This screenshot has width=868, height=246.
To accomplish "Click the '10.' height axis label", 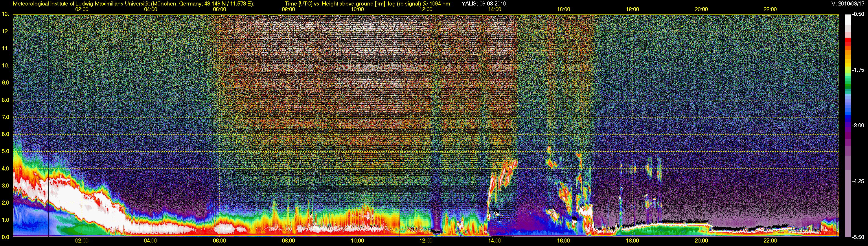I will click(x=5, y=66).
